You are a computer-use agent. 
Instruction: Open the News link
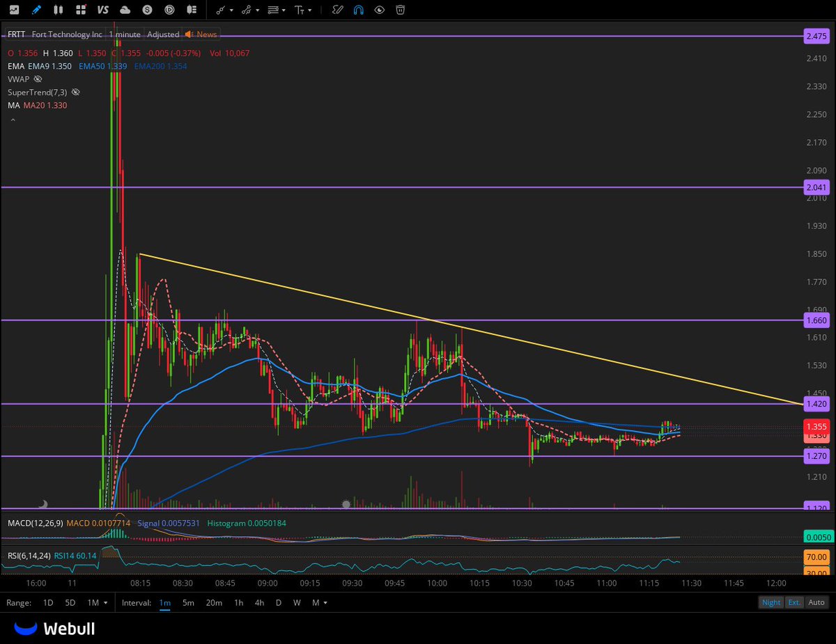pos(206,34)
